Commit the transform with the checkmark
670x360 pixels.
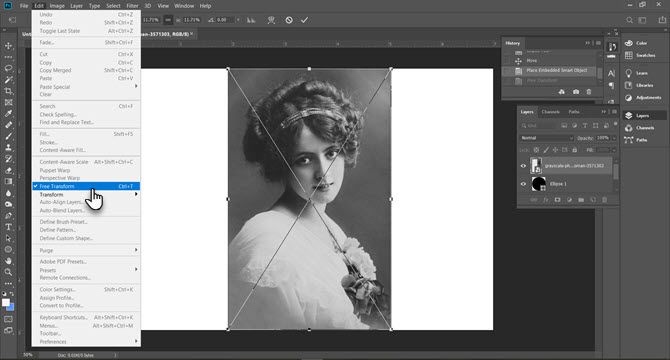(304, 20)
